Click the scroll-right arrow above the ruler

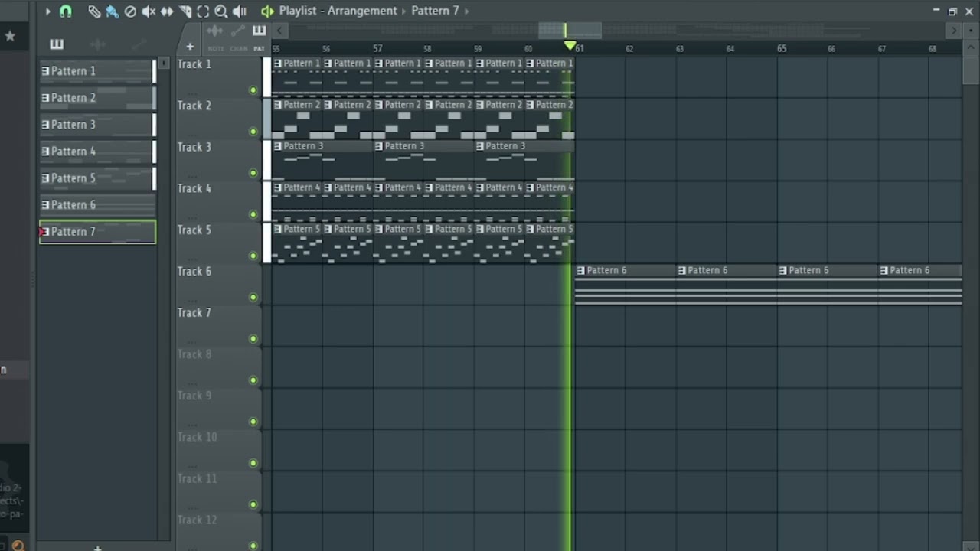[953, 31]
